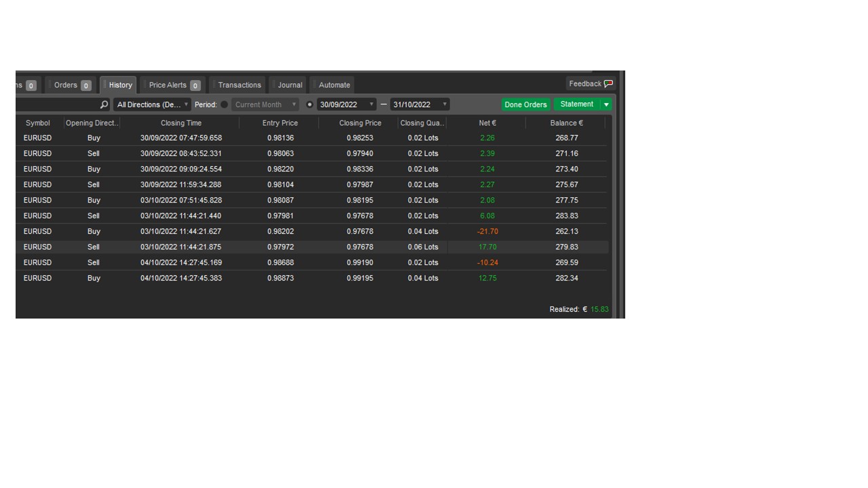This screenshot has width=868, height=488.
Task: Select closing time 30/09/2022 09:09:24.554
Action: click(x=181, y=169)
